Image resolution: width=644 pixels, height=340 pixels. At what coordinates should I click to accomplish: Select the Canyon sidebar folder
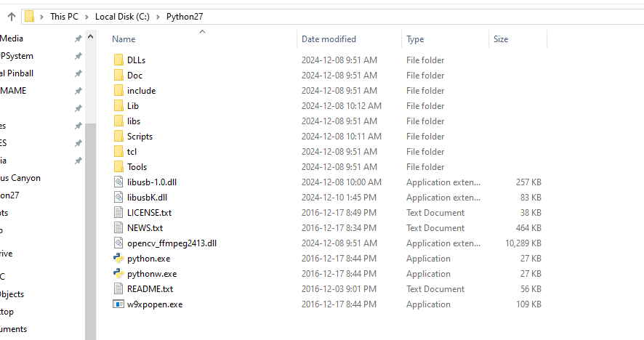pos(20,178)
